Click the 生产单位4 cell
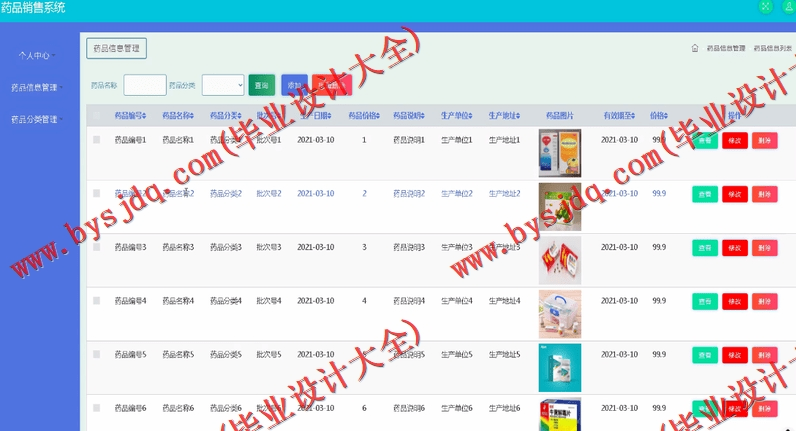This screenshot has width=796, height=431. click(456, 301)
